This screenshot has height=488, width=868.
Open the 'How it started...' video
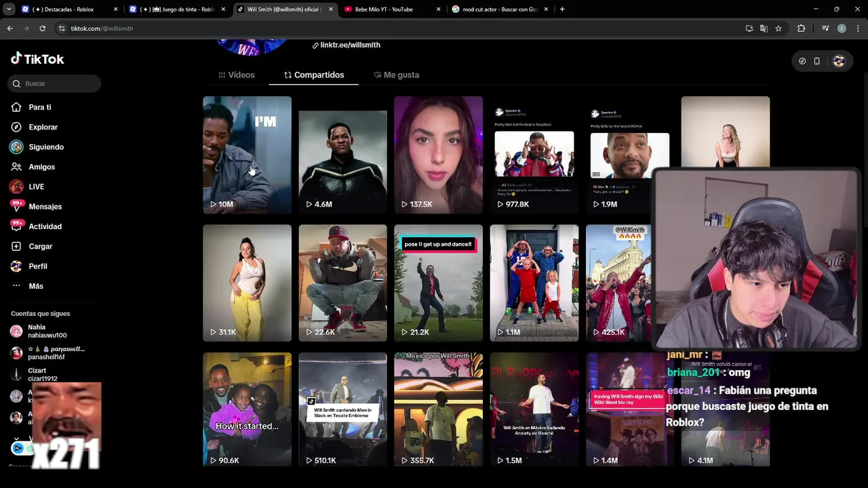pyautogui.click(x=247, y=409)
